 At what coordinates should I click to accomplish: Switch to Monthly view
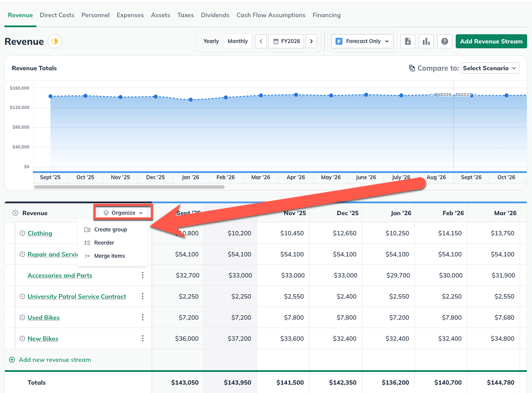[238, 41]
